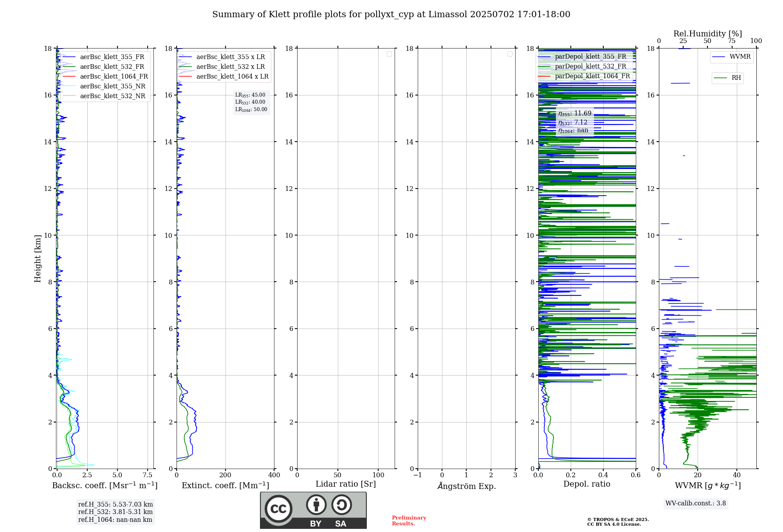Click legend entry aerBsc_klett_532 x LR
783x532 pixels.
(222, 67)
